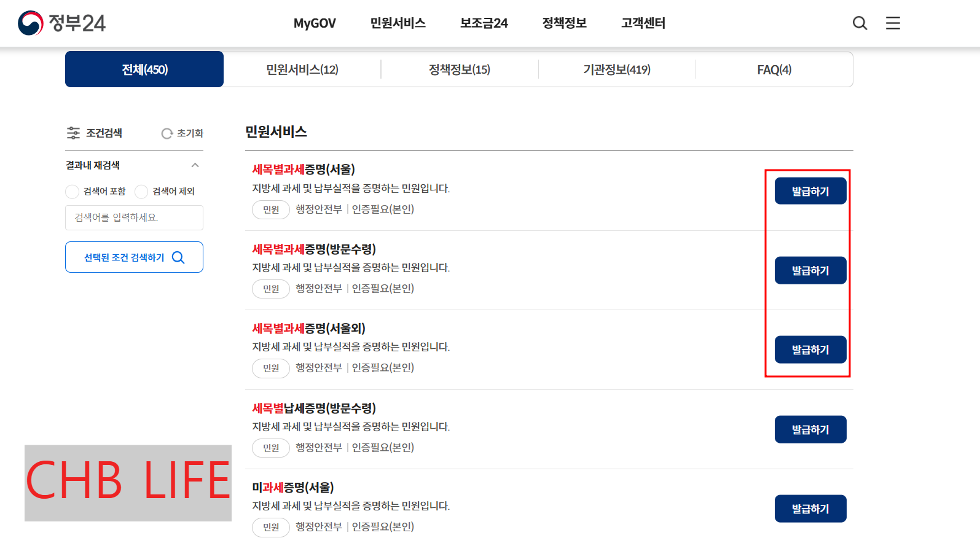Click 발급하기 for 세목별과세증명(서울)
The height and width of the screenshot is (546, 980).
click(x=810, y=190)
